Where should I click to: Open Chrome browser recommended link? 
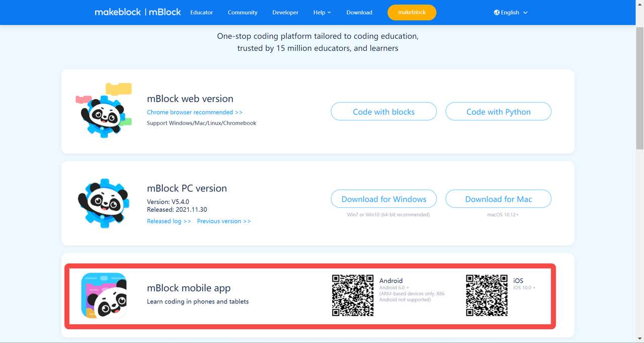coord(195,112)
